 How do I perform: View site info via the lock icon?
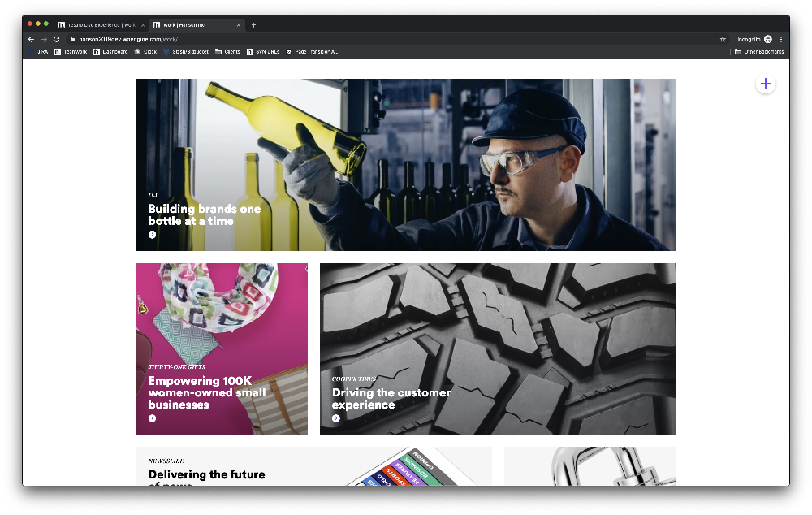click(73, 39)
